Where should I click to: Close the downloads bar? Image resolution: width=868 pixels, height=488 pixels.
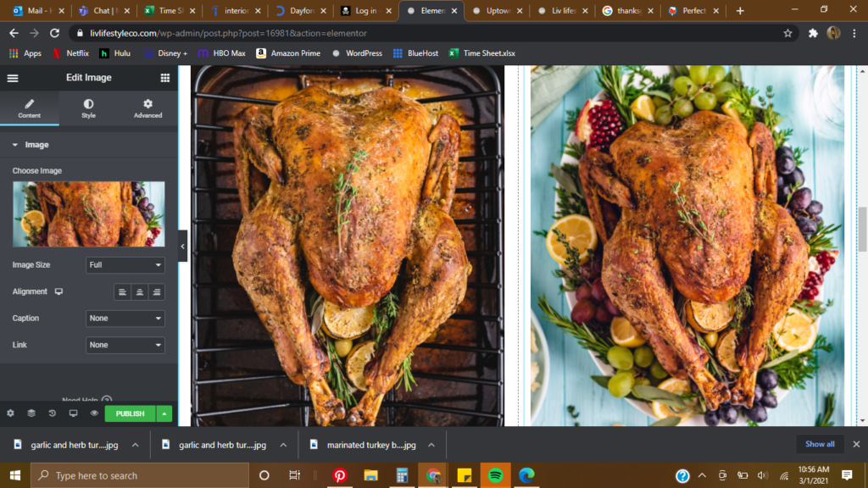pyautogui.click(x=856, y=444)
